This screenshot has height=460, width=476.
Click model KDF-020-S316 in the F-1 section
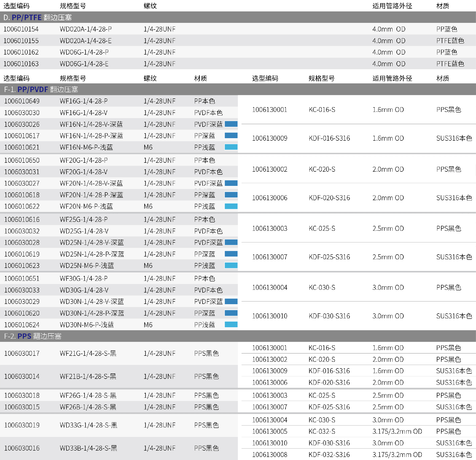pyautogui.click(x=329, y=198)
